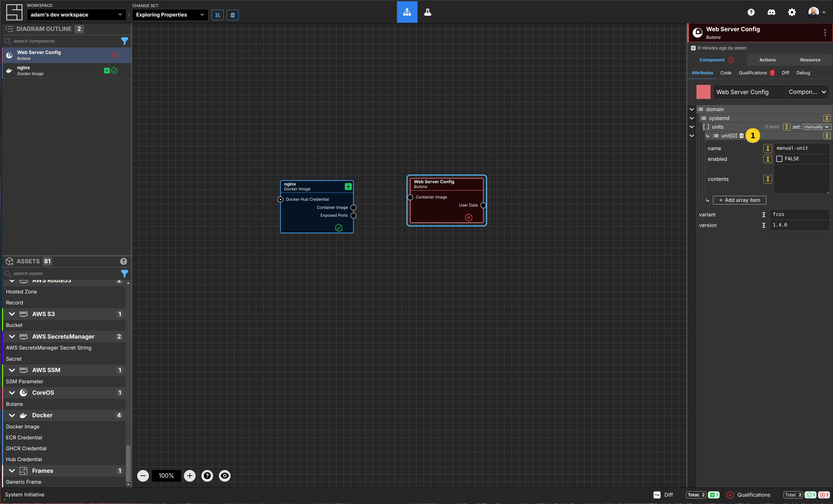Collapse the systemd property tree item
Screen dimensions: 833x504
coord(692,118)
